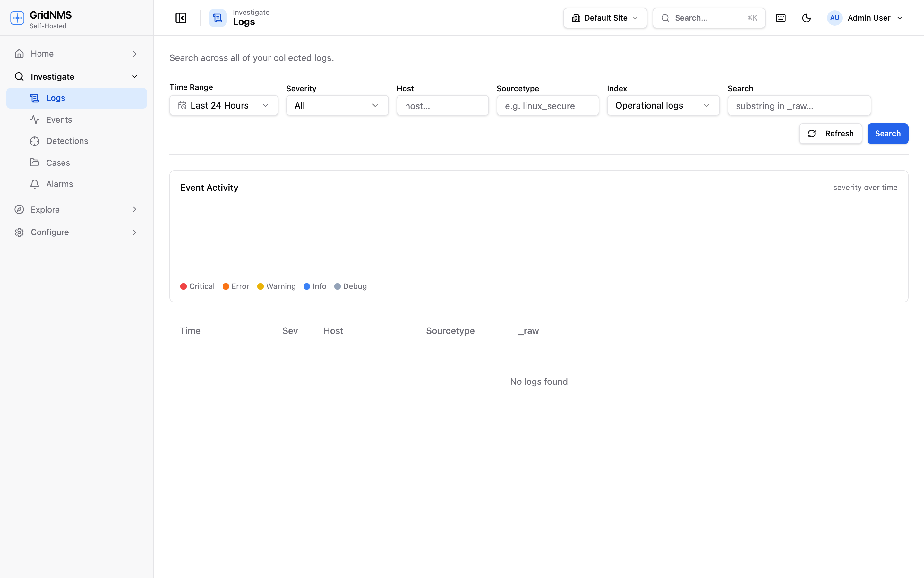Click the _raw column header
Screen dimensions: 924x578
pyautogui.click(x=528, y=331)
